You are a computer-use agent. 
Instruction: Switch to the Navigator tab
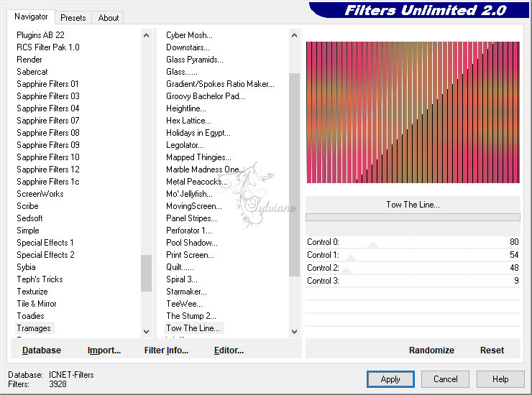click(x=30, y=17)
